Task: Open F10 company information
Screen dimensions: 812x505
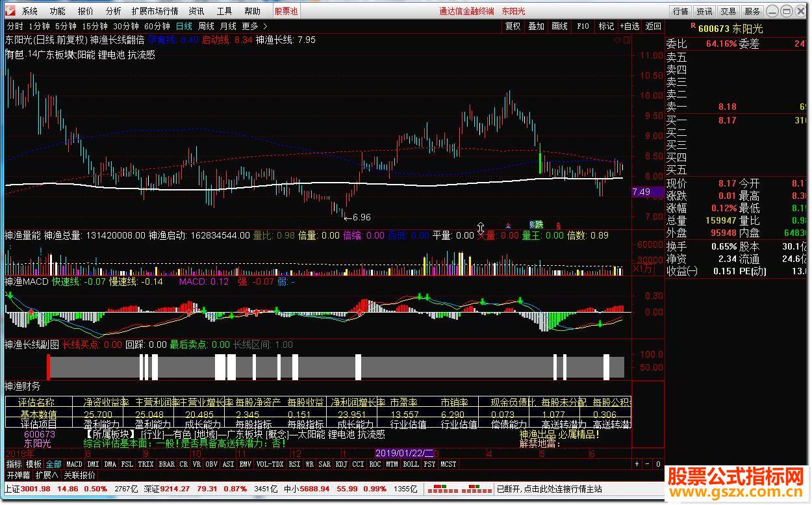Action: point(583,26)
